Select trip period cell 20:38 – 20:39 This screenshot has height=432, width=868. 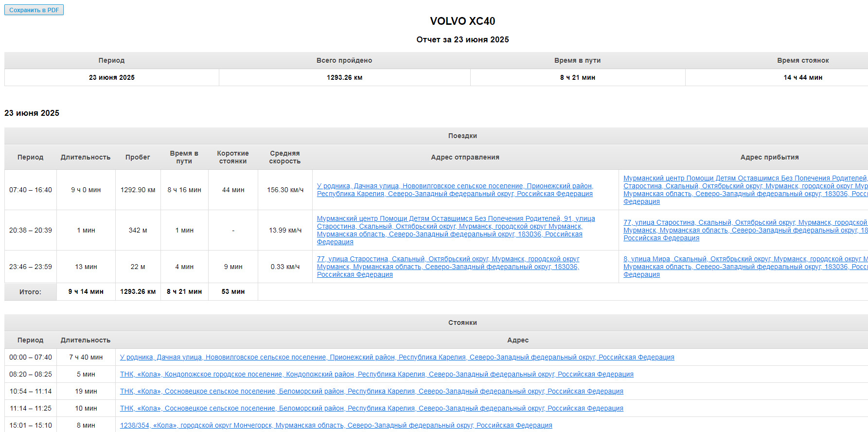coord(31,230)
